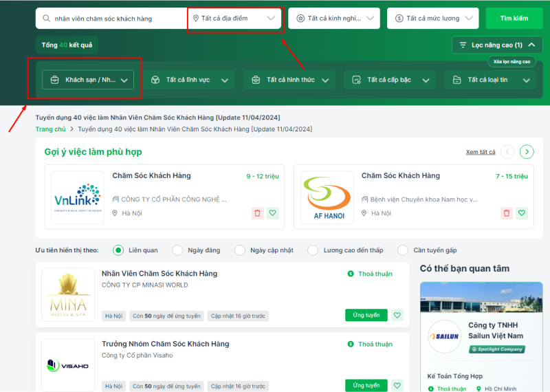Collapse the Lọc nâng cao (1) panel
This screenshot has width=550, height=392.
(497, 45)
